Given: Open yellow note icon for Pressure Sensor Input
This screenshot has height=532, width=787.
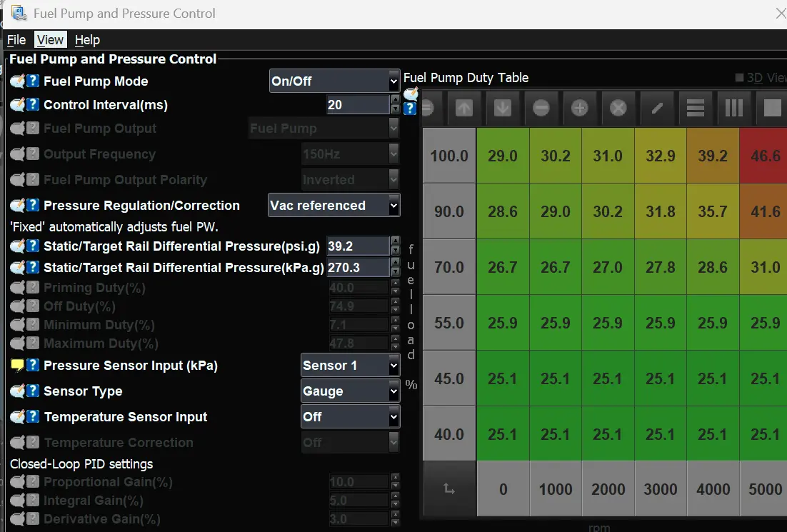Looking at the screenshot, I should (18, 366).
